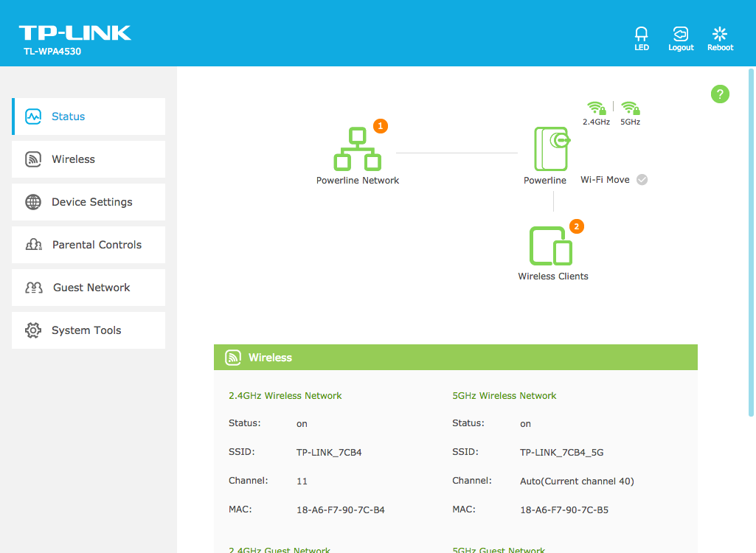The height and width of the screenshot is (553, 756).
Task: Click the 2.4GHz Wi-Fi signal icon
Action: point(596,108)
